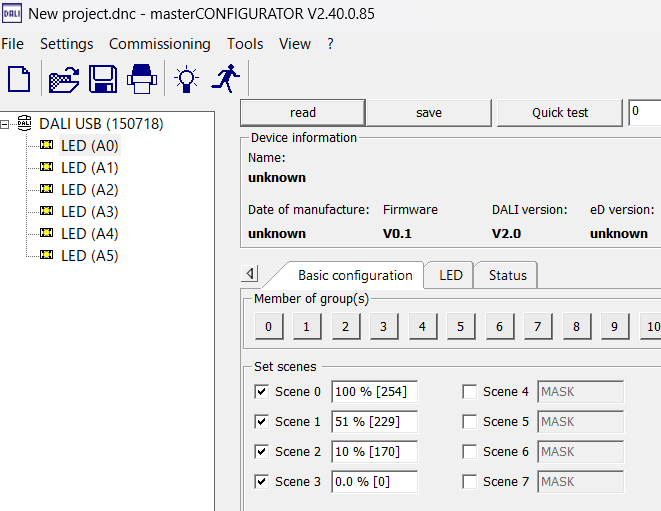Viewport: 661px width, 511px height.
Task: Open the Settings menu
Action: 67,44
